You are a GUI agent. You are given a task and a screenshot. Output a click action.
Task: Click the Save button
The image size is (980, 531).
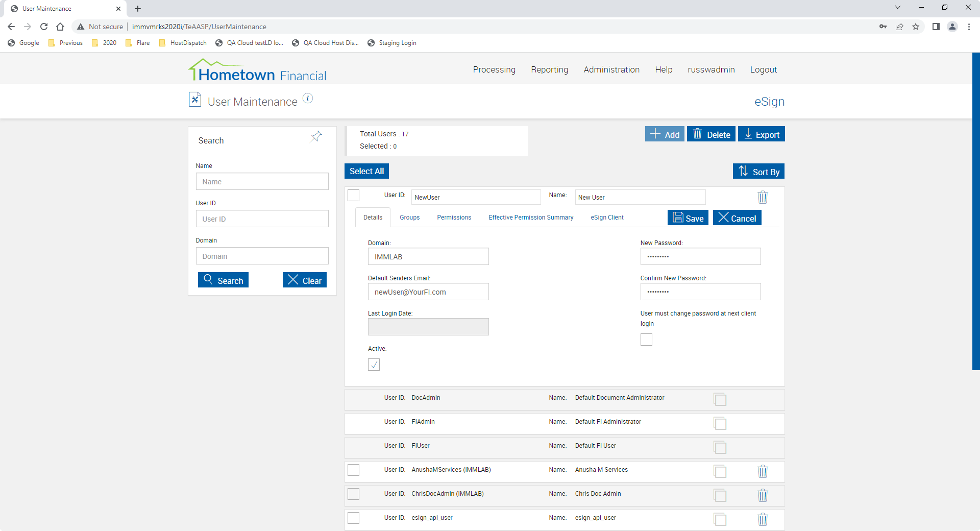[x=688, y=218]
